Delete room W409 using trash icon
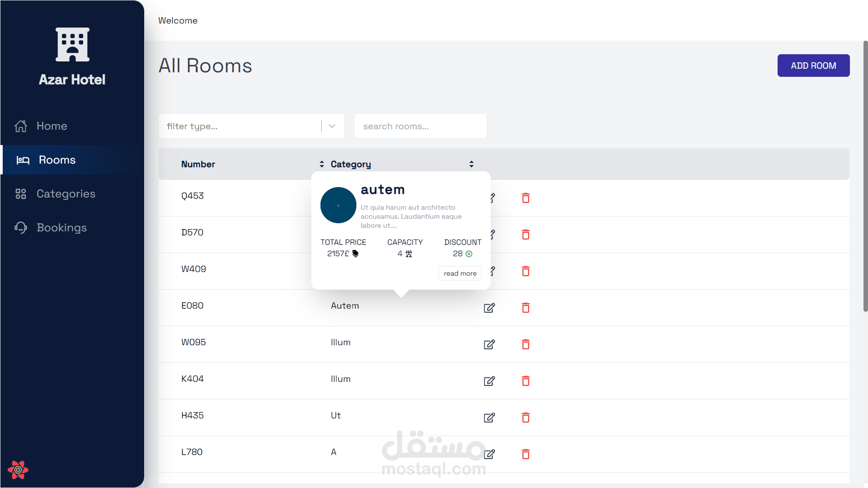The height and width of the screenshot is (488, 868). coord(525,271)
